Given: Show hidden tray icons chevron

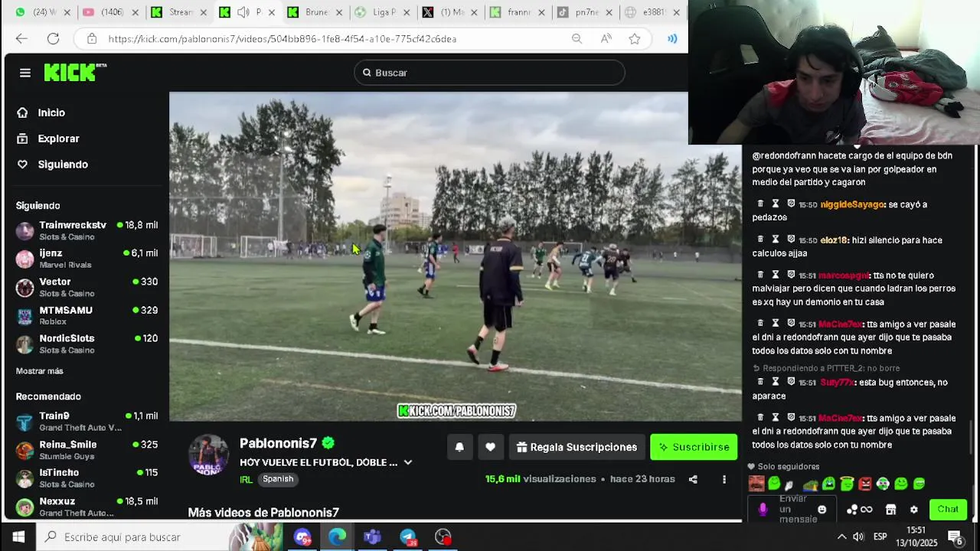Looking at the screenshot, I should [841, 536].
